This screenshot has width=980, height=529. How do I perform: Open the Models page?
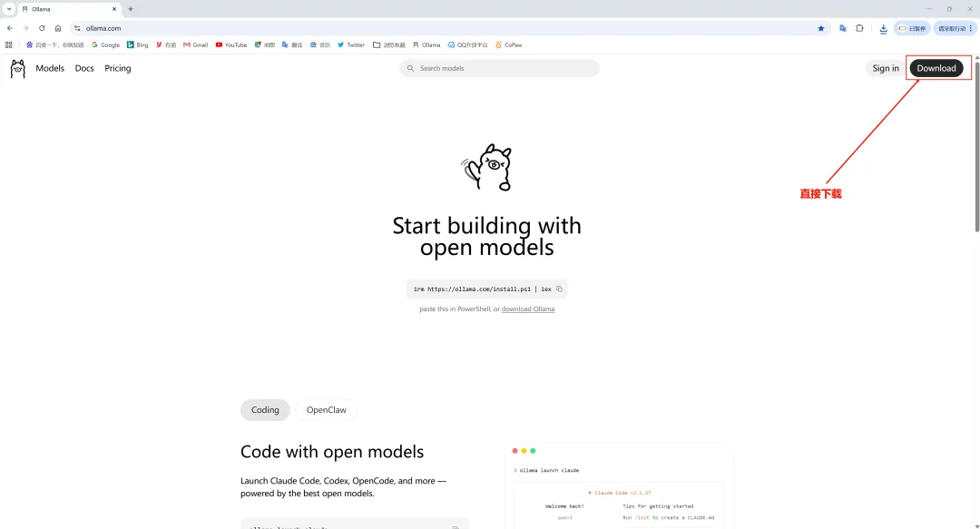click(50, 68)
